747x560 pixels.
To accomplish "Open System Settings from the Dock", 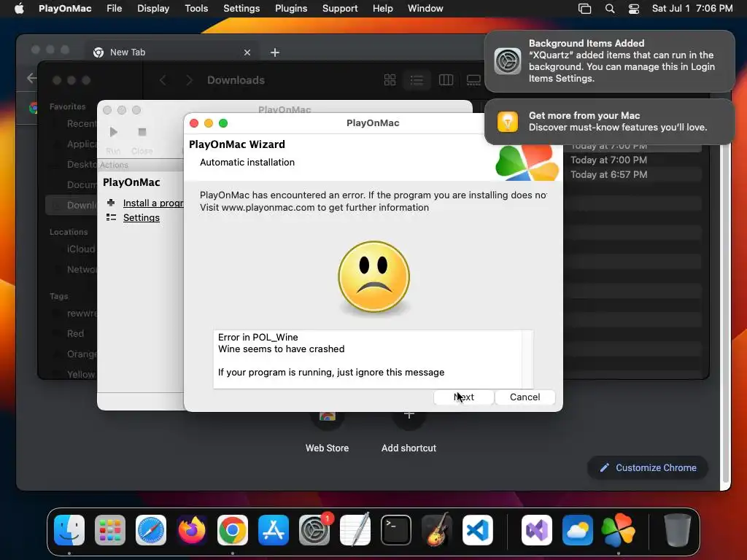I will 314,530.
